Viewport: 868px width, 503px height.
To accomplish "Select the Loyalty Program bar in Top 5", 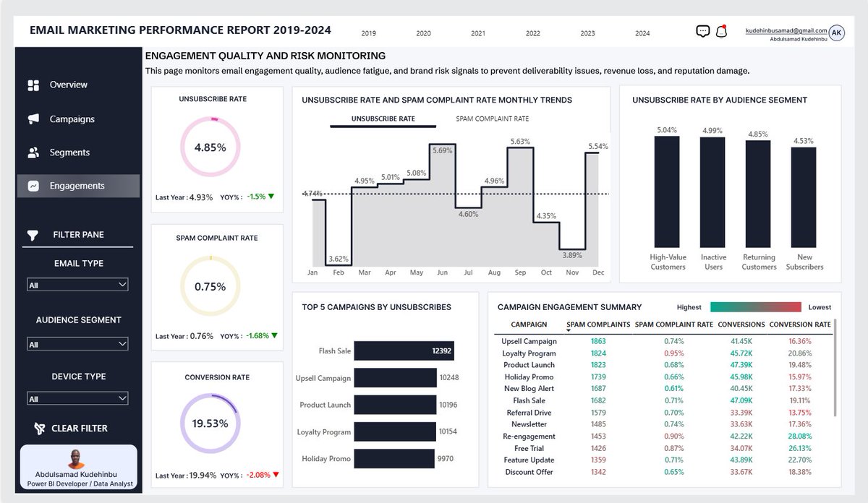I will [395, 432].
